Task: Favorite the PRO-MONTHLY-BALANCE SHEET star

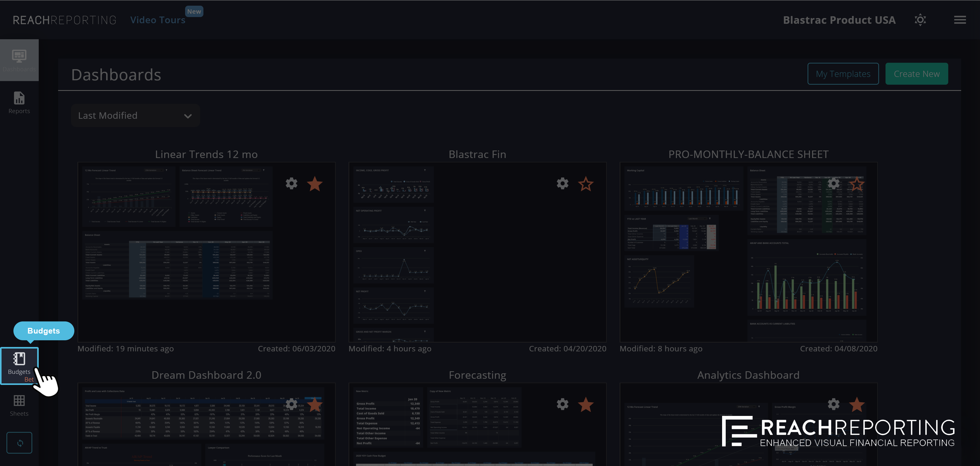Action: [x=856, y=184]
